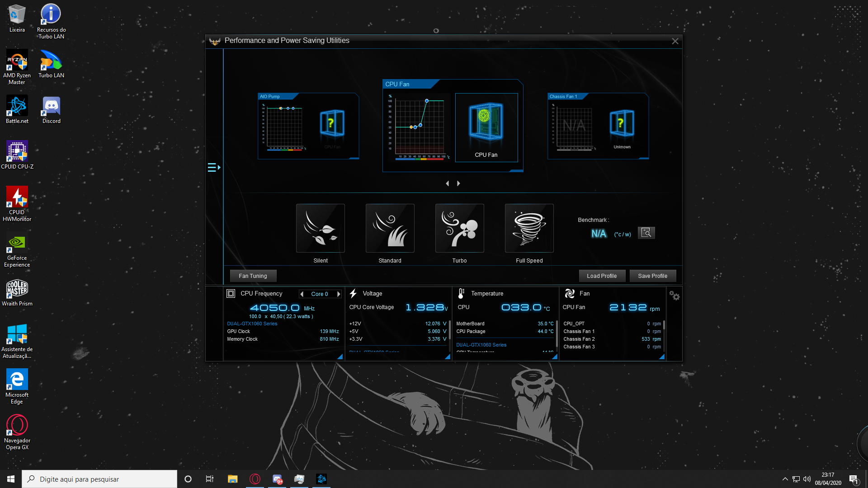Open the AIO Pump fan card
Image resolution: width=868 pixels, height=488 pixels.
coord(308,126)
